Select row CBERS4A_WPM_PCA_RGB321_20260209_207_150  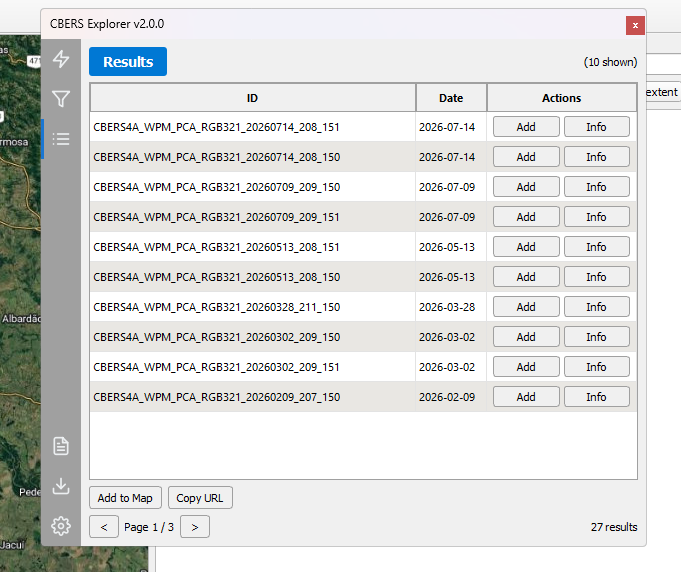363,397
